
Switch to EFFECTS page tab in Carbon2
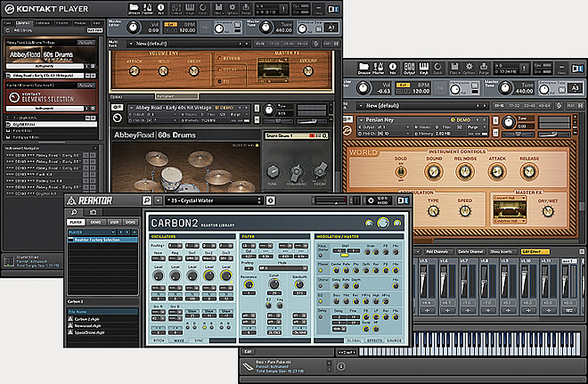[374, 340]
